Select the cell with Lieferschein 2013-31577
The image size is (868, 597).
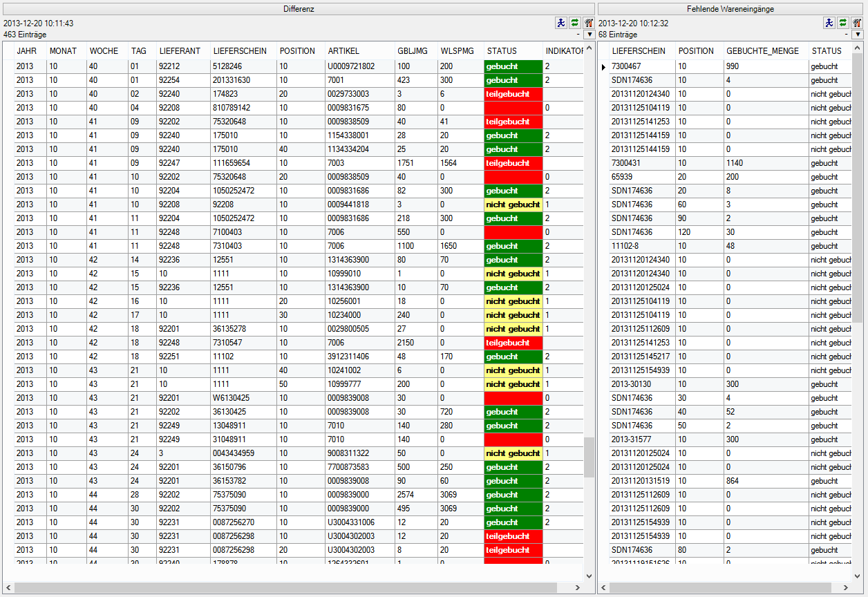coord(631,439)
